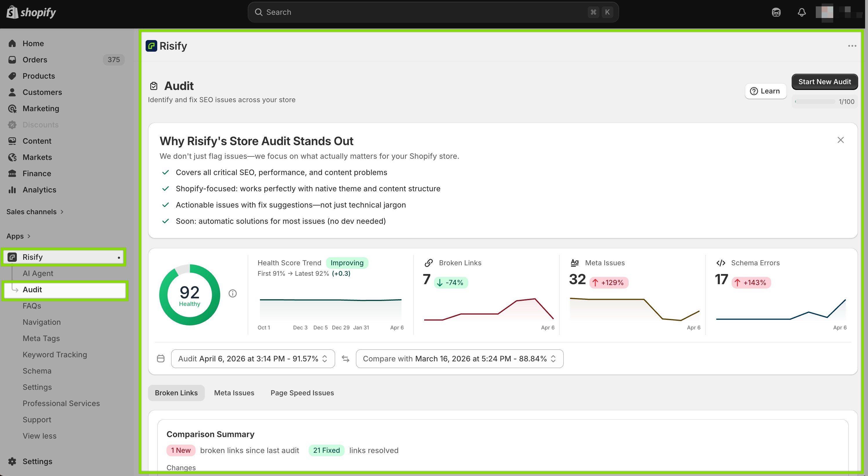Click the 21 Fixed badge
868x476 pixels.
326,450
